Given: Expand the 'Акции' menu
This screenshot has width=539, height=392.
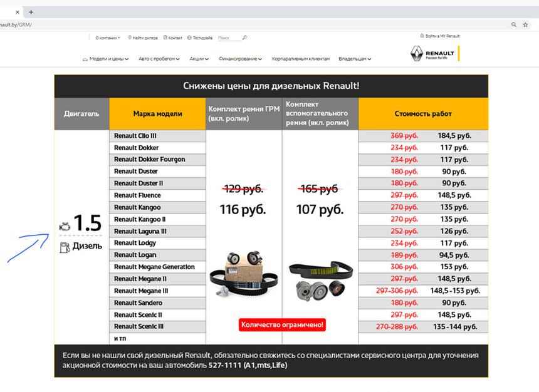Looking at the screenshot, I should (x=199, y=59).
